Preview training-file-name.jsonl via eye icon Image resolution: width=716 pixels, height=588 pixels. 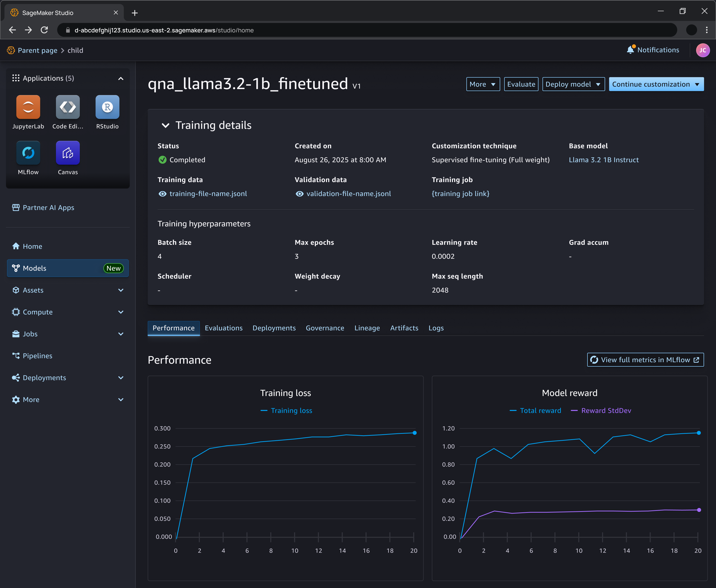[163, 194]
